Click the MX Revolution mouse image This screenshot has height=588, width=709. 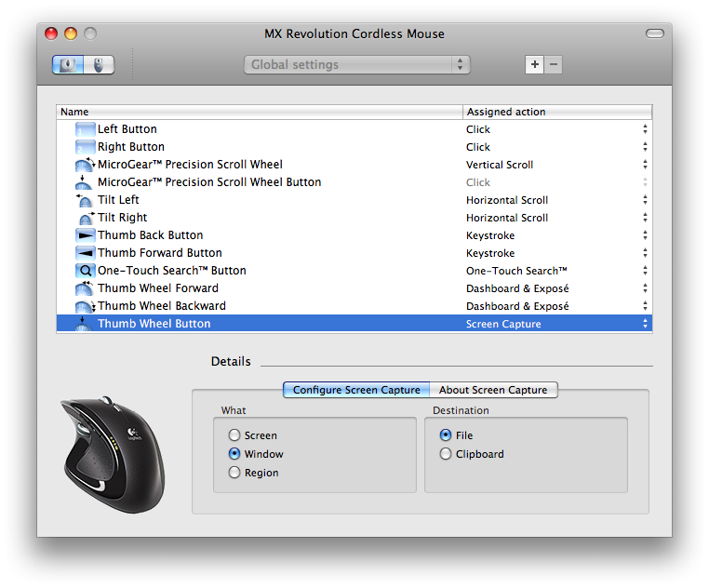113,454
